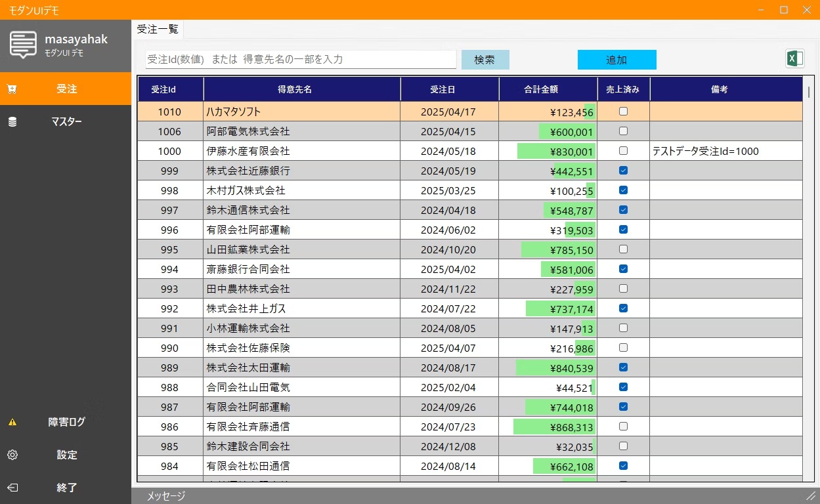Uncheck the 売上済み checkbox for order 999

623,171
